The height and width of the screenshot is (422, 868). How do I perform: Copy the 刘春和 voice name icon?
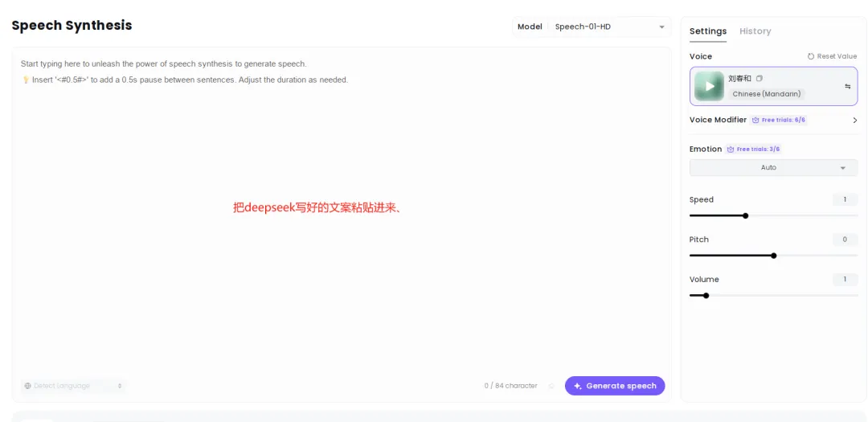click(x=759, y=79)
